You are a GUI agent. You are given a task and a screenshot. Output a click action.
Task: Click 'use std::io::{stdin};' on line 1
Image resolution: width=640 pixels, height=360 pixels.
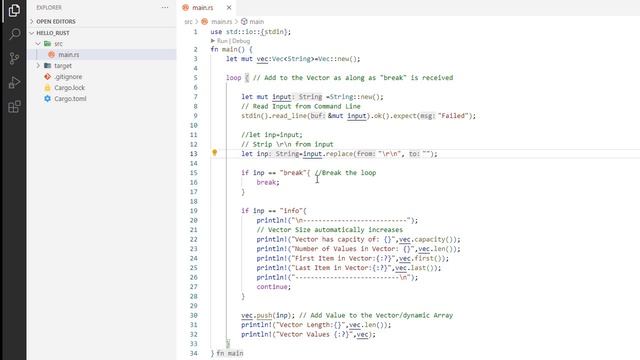[x=251, y=31]
